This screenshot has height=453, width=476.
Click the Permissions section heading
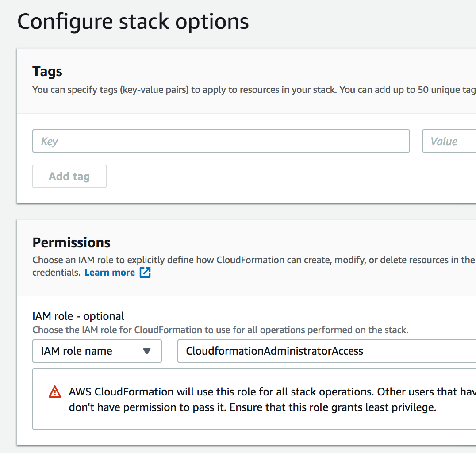point(72,242)
